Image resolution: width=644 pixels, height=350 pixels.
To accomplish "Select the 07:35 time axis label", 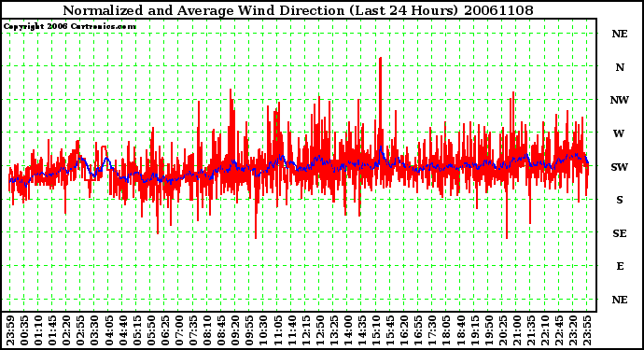I will (192, 330).
